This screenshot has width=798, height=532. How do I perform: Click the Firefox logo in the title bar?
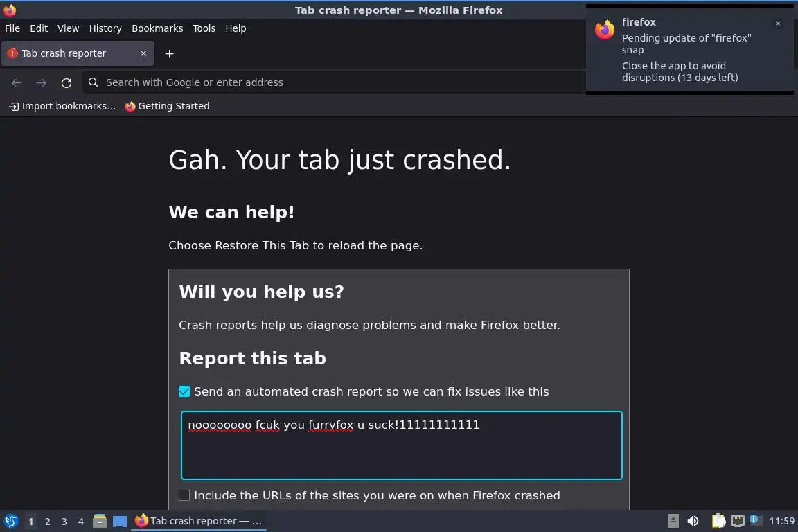point(10,10)
